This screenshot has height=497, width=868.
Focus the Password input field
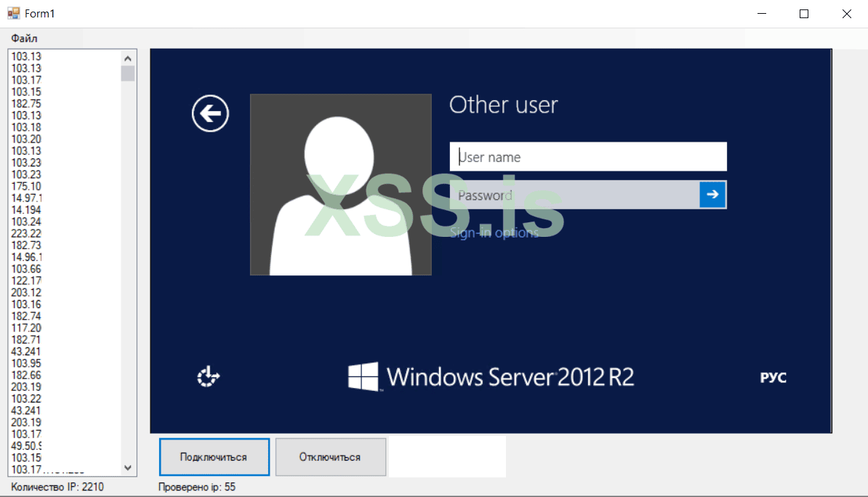click(x=574, y=195)
